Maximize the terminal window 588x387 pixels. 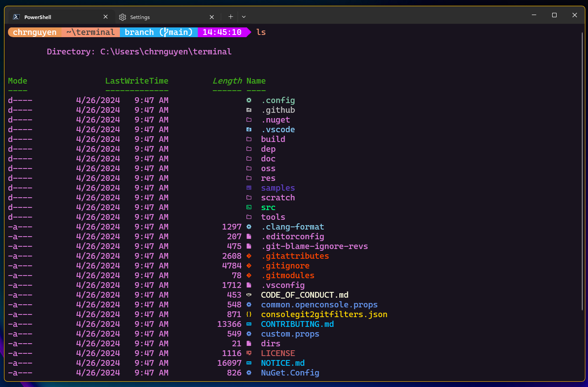[x=554, y=15]
